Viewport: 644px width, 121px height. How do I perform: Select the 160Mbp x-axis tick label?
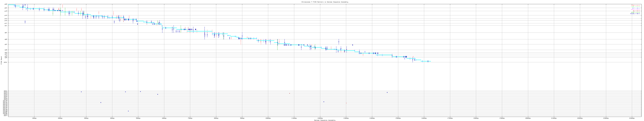(x=424, y=118)
